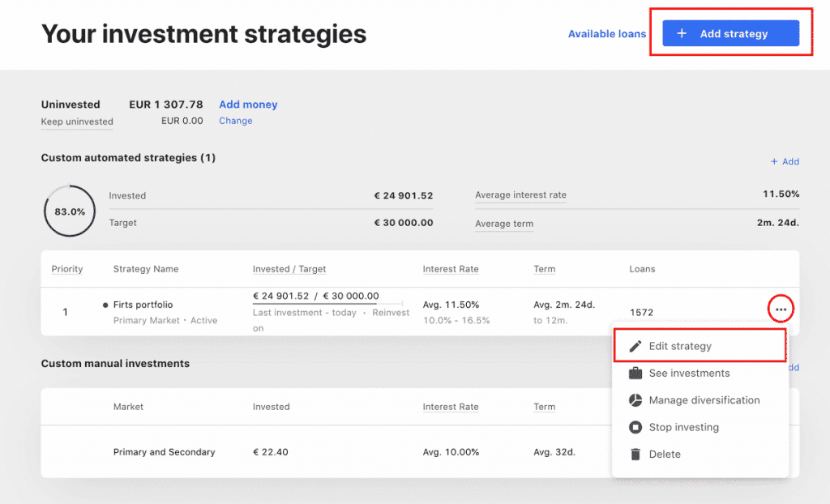The width and height of the screenshot is (830, 504).
Task: Click the briefcase icon for See investments
Action: (x=635, y=374)
